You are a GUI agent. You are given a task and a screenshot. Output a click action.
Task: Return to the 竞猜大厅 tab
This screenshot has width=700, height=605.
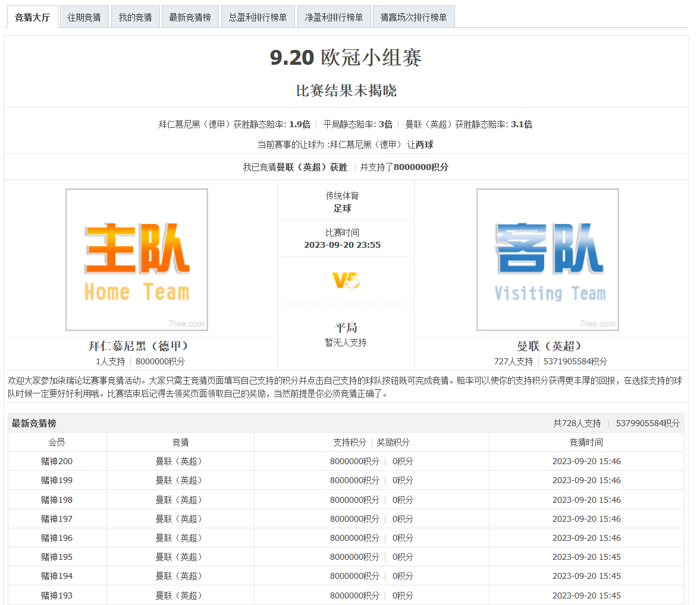click(32, 17)
